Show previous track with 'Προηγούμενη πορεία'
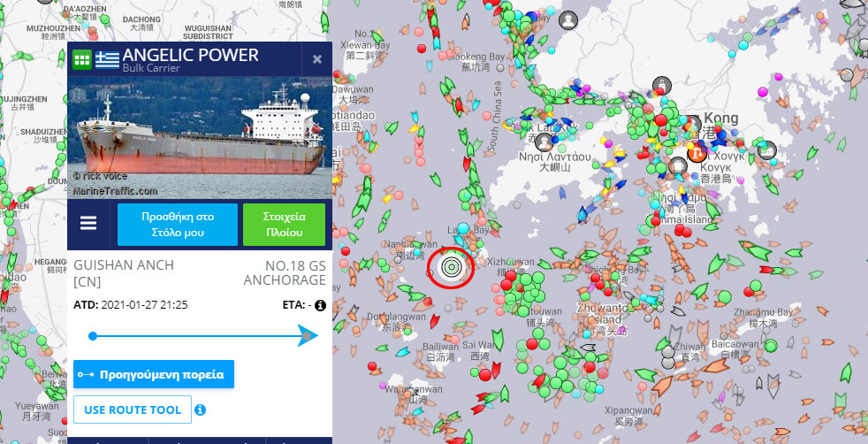The image size is (868, 444). pos(154,374)
